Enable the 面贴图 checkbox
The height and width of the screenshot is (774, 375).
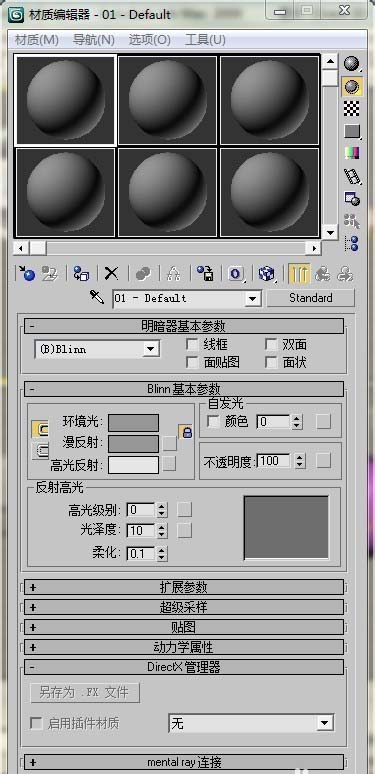pos(192,362)
